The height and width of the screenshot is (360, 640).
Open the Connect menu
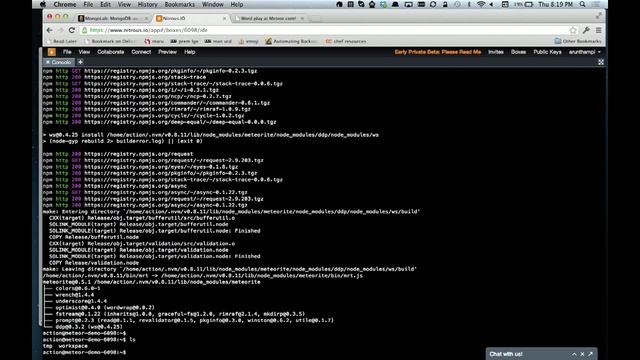141,52
